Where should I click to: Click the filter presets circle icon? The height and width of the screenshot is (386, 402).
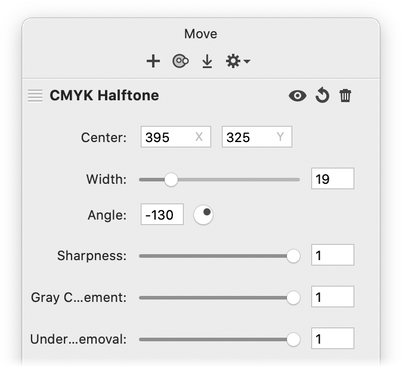point(180,61)
